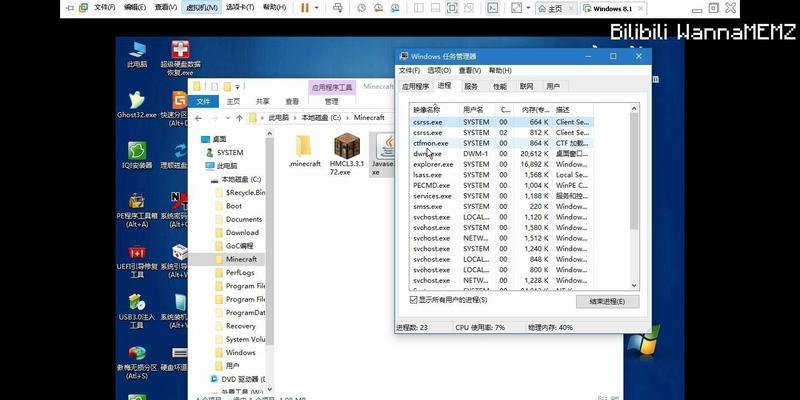Switch to Task Manager 联网 tab
This screenshot has height=400, width=800.
point(527,87)
